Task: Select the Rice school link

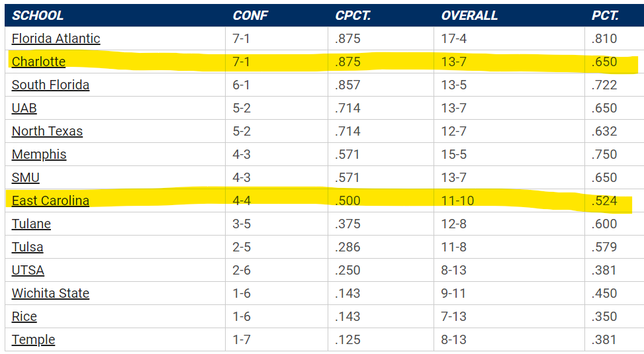Action: tap(24, 316)
